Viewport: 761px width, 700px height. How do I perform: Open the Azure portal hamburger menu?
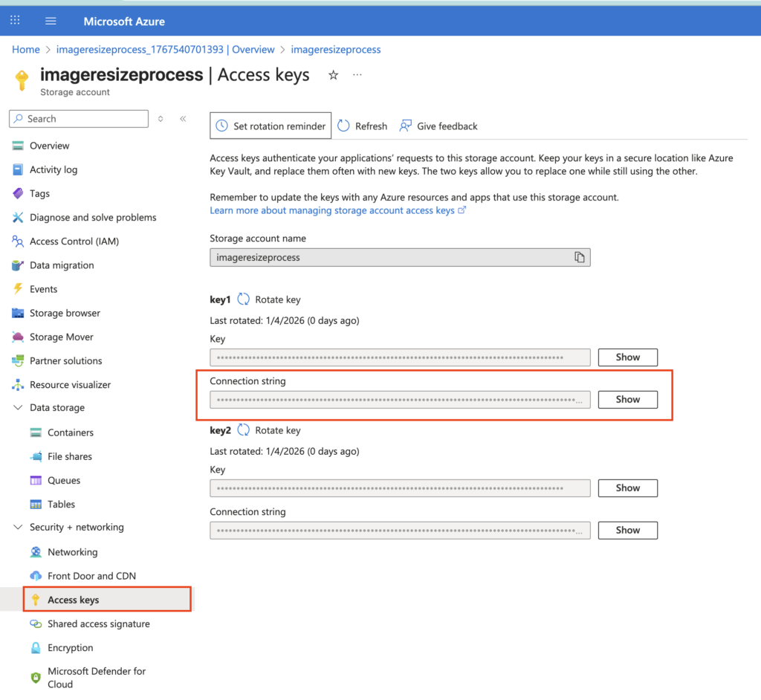click(x=51, y=21)
